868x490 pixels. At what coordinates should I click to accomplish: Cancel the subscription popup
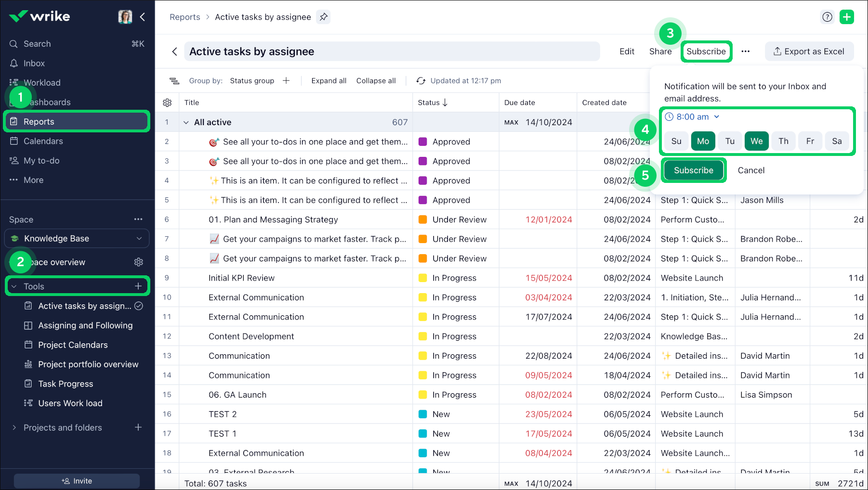point(750,170)
